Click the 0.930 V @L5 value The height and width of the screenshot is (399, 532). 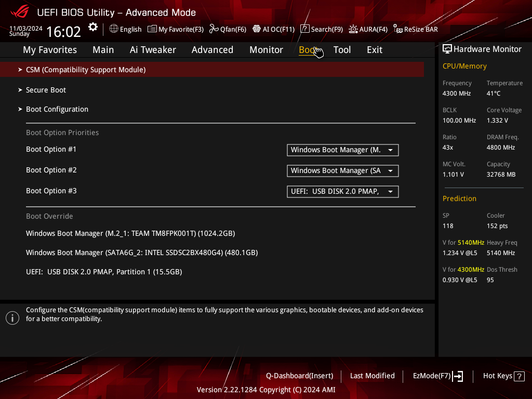[460, 280]
